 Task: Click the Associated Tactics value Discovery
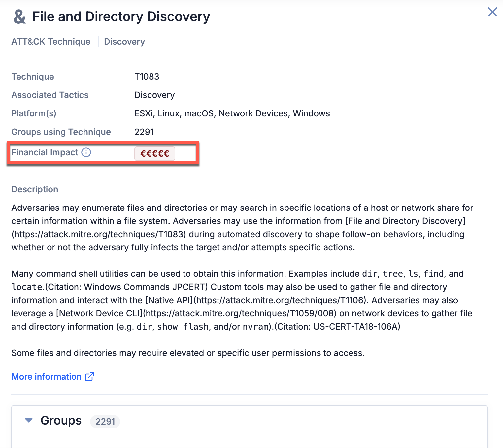point(154,95)
